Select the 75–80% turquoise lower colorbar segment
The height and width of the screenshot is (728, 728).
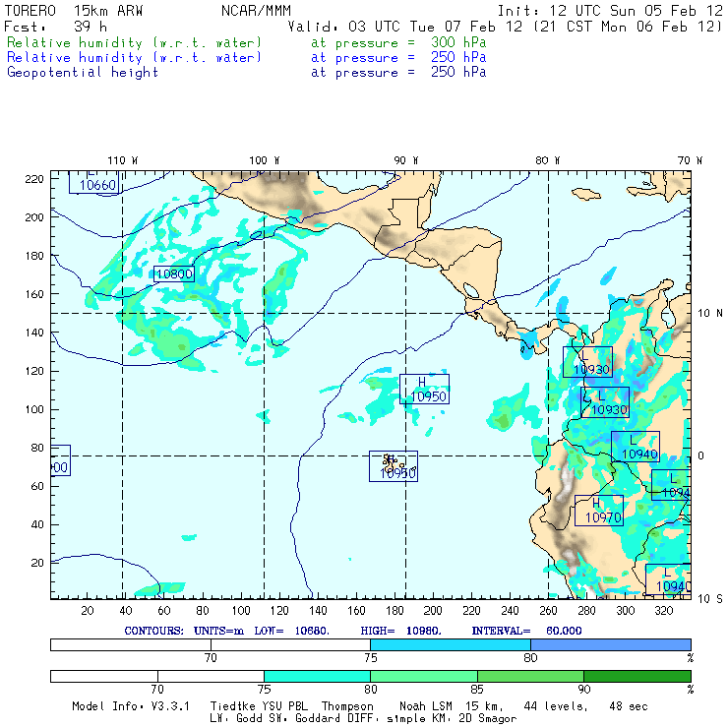pyautogui.click(x=317, y=676)
